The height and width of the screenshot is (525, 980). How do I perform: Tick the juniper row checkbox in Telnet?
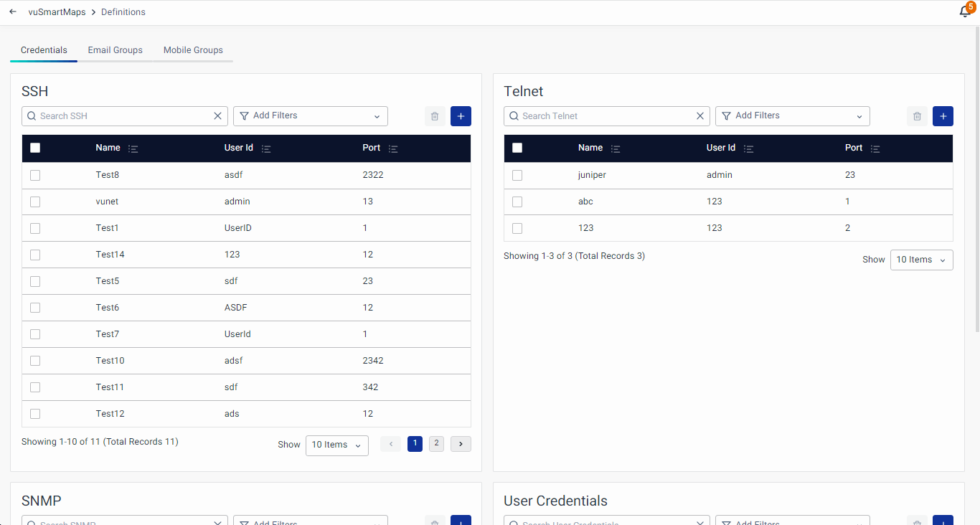[517, 175]
